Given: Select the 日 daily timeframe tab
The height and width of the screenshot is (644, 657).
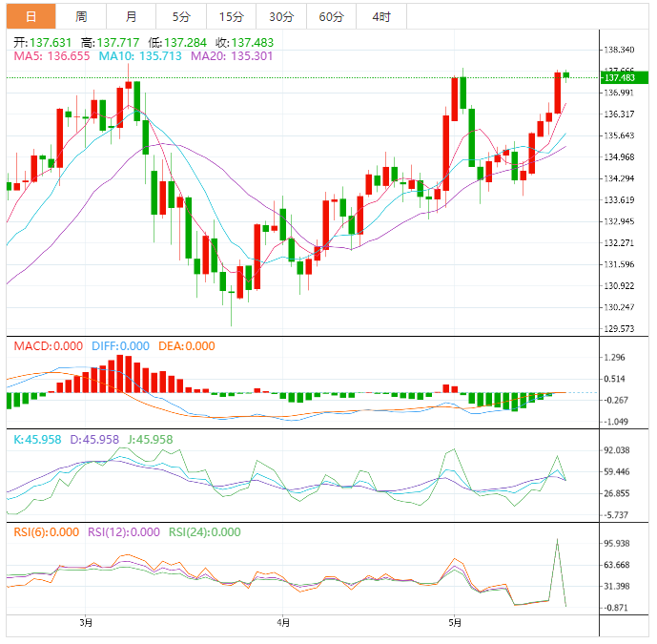Looking at the screenshot, I should coord(31,16).
